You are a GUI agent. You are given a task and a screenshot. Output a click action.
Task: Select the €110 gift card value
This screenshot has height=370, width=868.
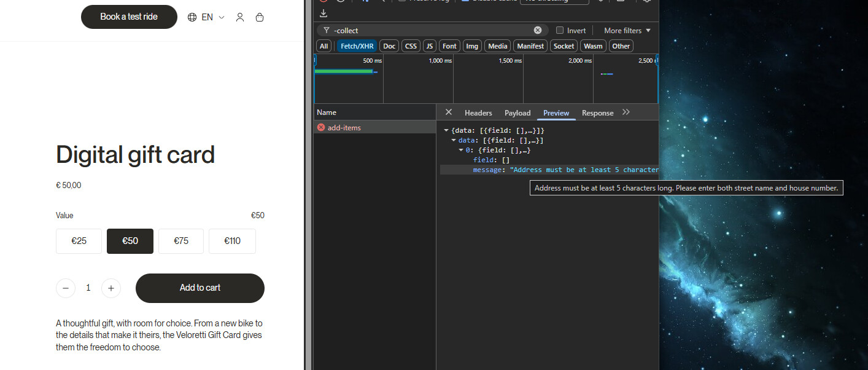tap(232, 241)
